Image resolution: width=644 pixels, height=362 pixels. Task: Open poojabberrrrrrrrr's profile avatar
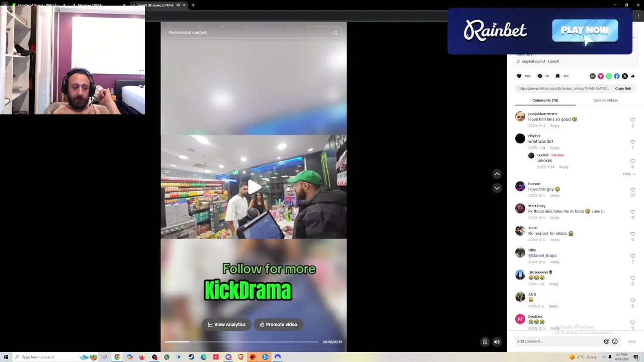tap(520, 117)
